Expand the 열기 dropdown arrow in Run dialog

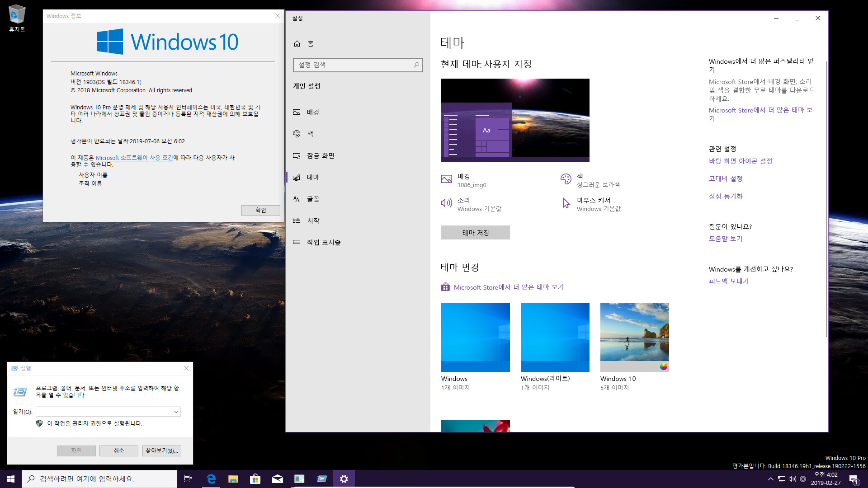click(176, 412)
